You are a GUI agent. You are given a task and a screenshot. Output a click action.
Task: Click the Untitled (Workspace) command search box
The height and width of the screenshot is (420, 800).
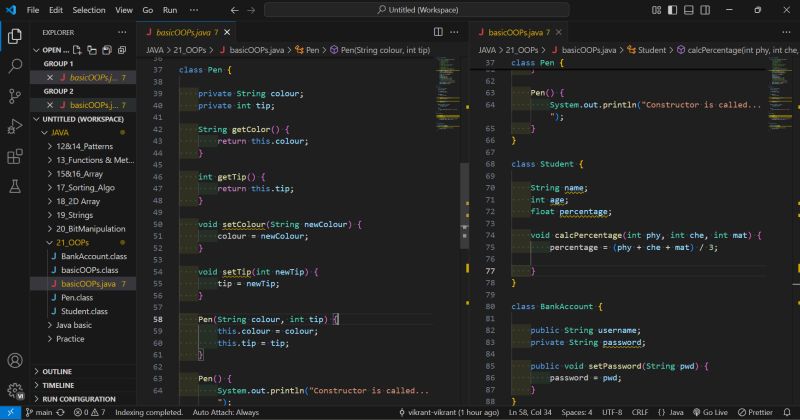(x=417, y=10)
